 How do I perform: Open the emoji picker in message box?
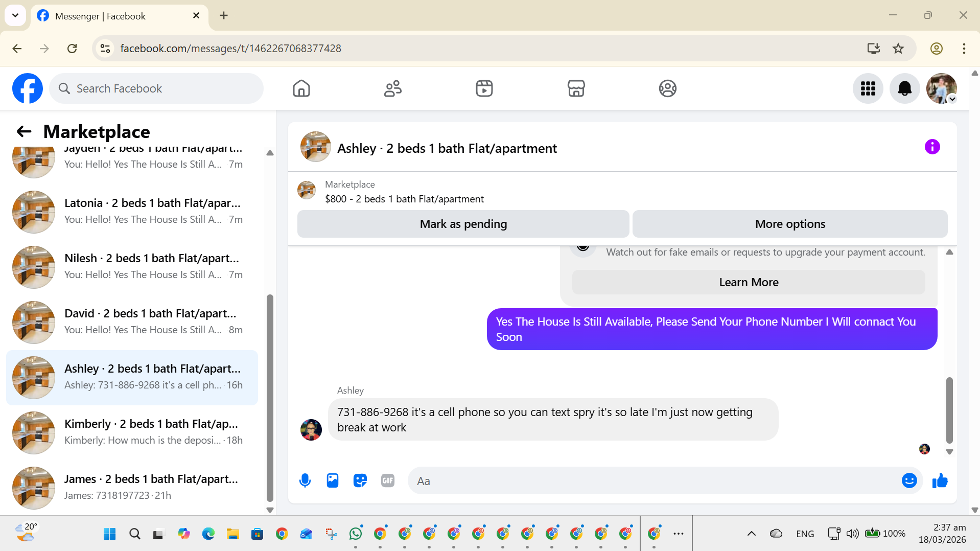(x=909, y=480)
